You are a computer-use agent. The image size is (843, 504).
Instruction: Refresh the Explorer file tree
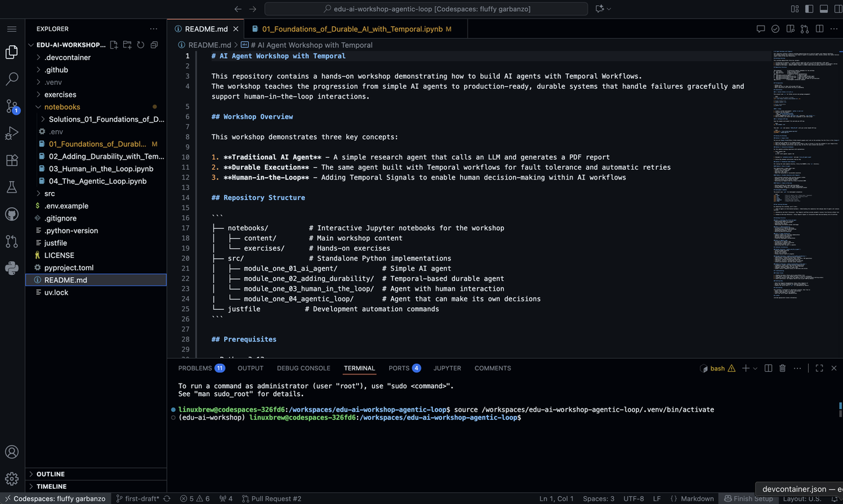(x=140, y=45)
